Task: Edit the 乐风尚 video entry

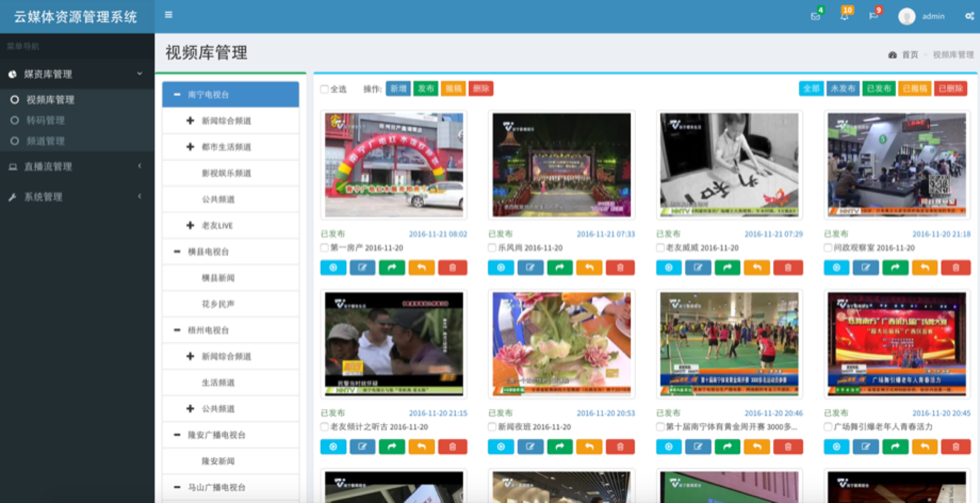Action: (530, 268)
